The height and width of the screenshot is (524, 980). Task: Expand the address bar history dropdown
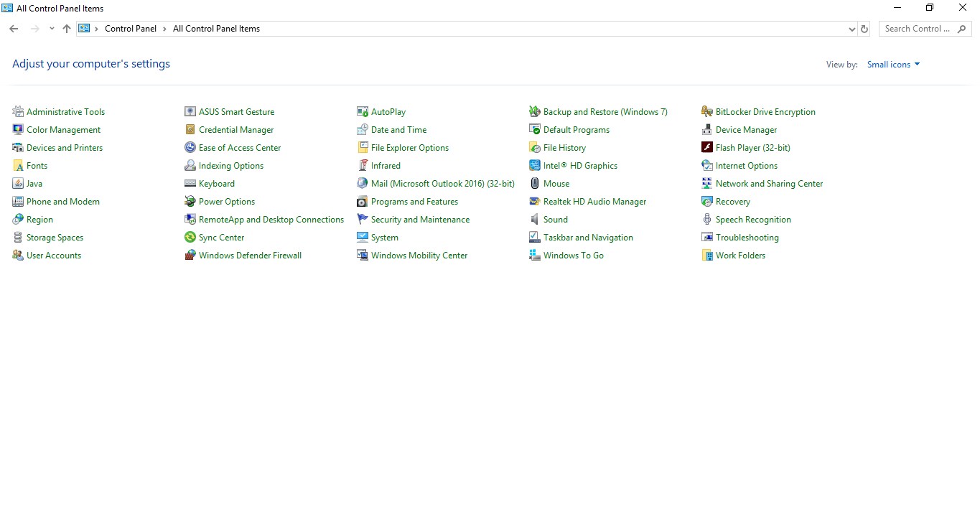tap(852, 29)
